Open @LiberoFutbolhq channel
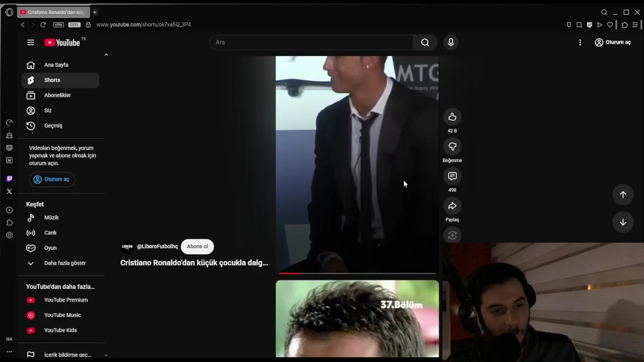The width and height of the screenshot is (644, 362). pos(157,246)
